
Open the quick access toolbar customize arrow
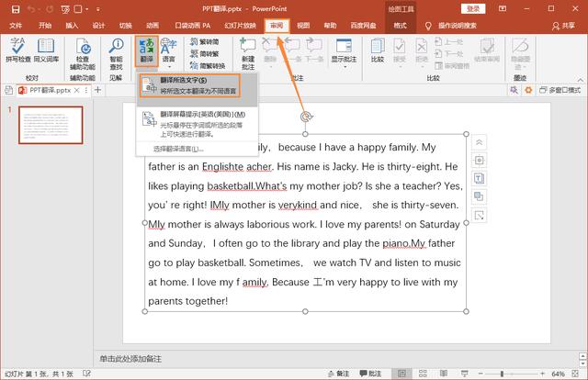pyautogui.click(x=98, y=9)
